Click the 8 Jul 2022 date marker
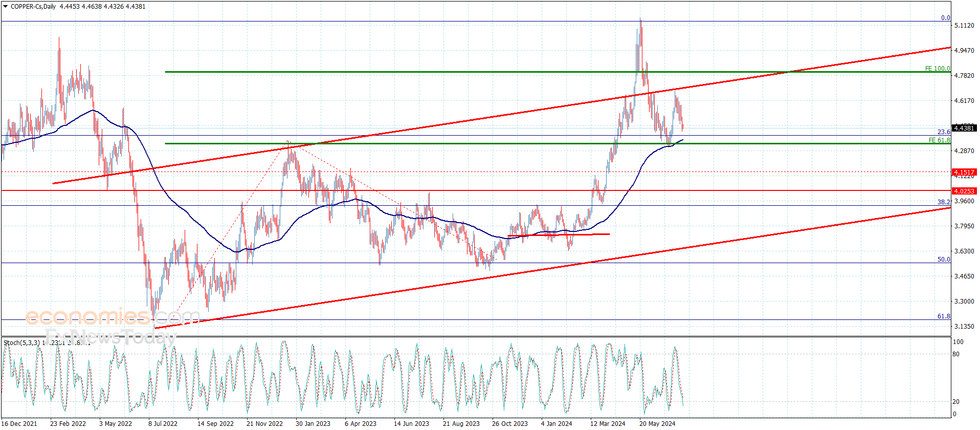980x430 pixels. [163, 423]
